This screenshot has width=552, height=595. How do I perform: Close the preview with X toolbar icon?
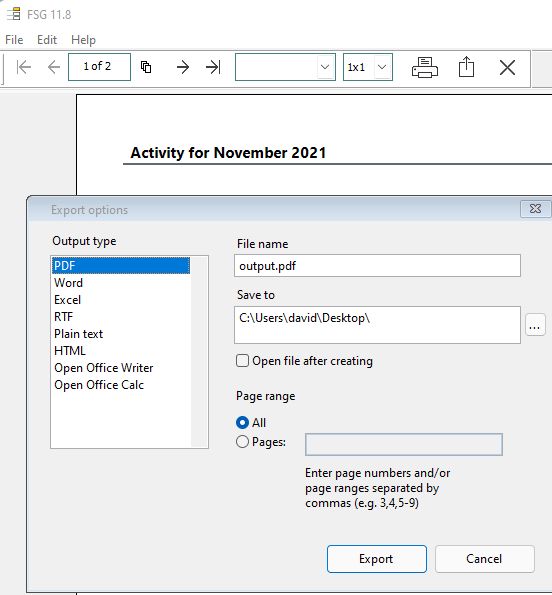[507, 68]
